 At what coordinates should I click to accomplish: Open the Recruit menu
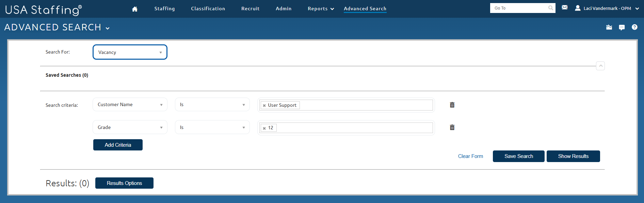251,9
